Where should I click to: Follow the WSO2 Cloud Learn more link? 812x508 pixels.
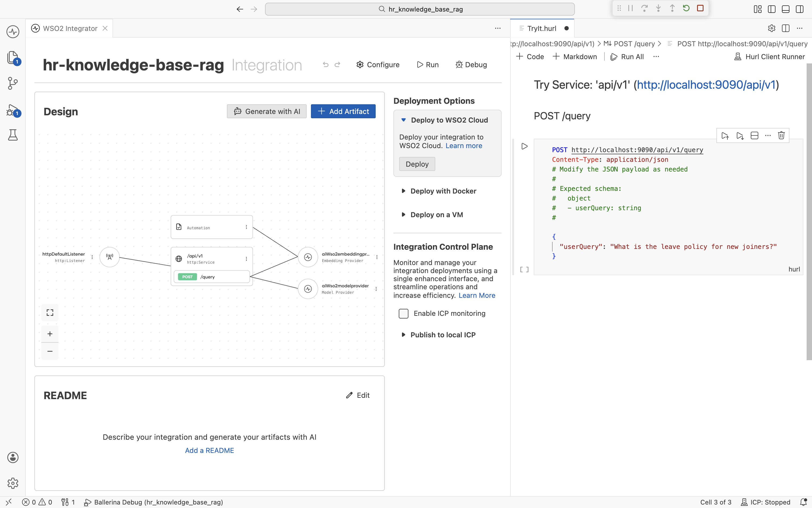click(464, 146)
